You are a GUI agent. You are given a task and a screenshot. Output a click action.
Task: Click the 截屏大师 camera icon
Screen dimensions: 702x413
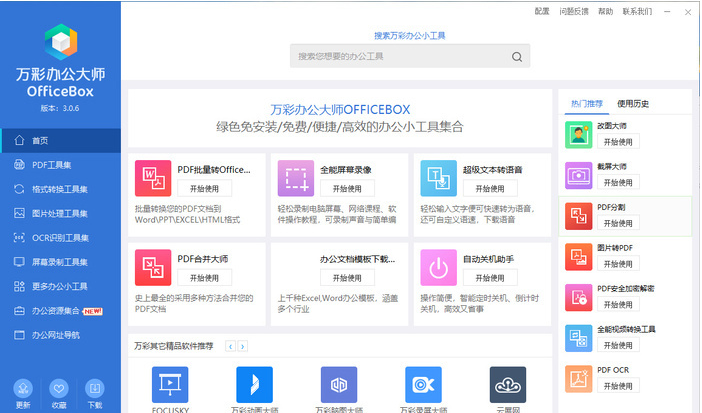[578, 175]
